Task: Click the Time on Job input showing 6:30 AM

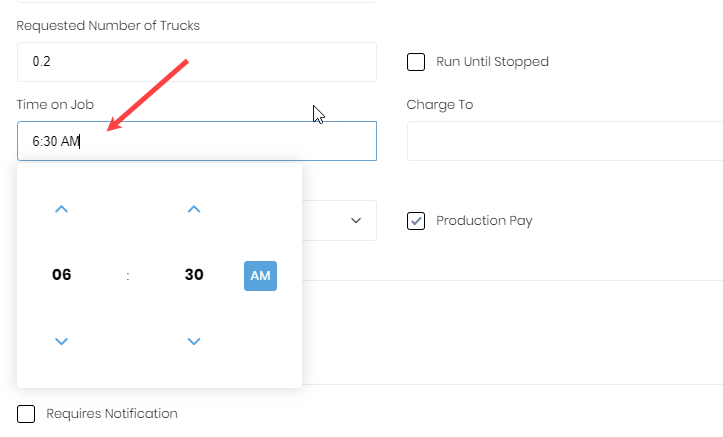Action: coord(196,141)
